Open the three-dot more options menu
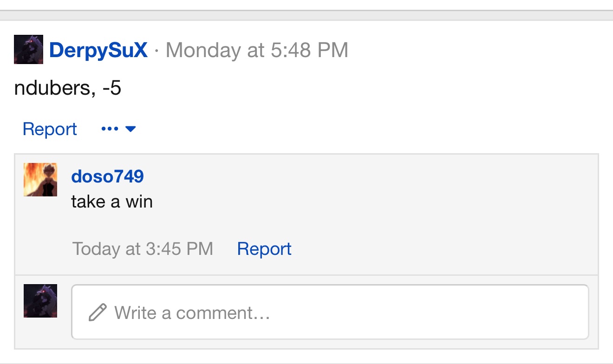Viewport: 613px width, 364px height. [110, 129]
